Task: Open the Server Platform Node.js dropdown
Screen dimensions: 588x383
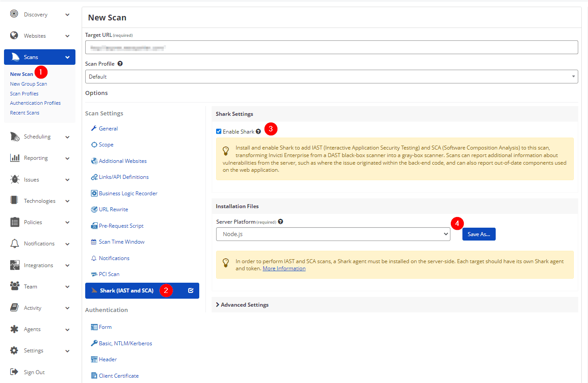Action: (x=333, y=234)
